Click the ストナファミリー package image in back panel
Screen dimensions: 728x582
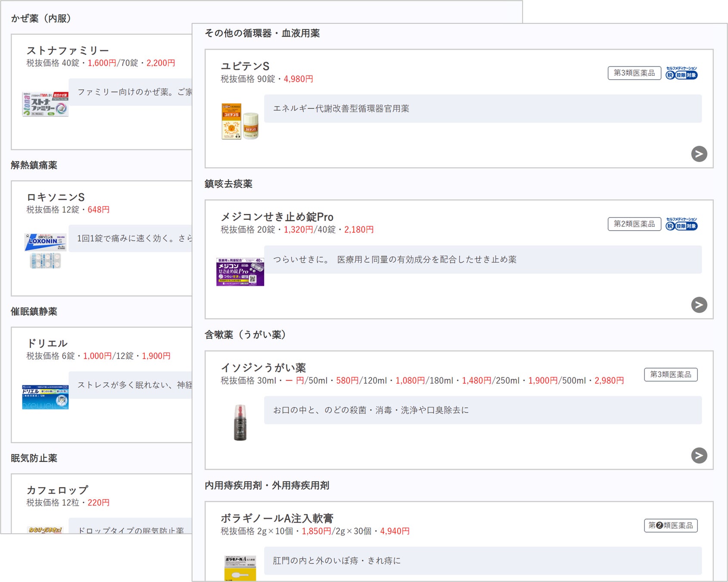[45, 104]
